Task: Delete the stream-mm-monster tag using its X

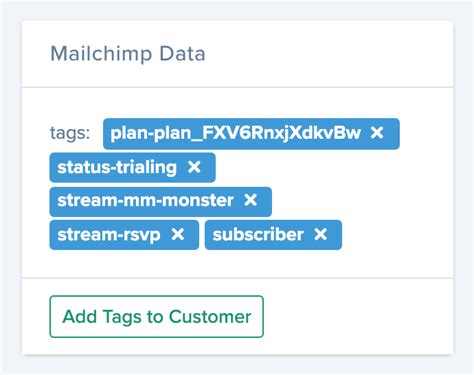Action: click(250, 200)
